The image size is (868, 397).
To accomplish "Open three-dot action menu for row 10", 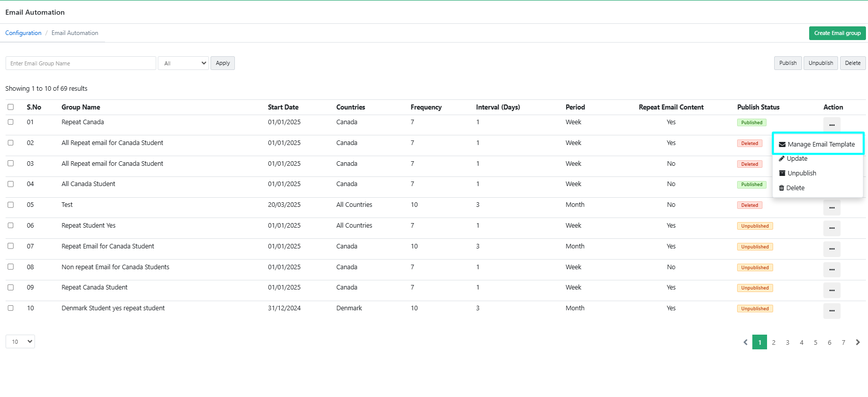I will (831, 311).
